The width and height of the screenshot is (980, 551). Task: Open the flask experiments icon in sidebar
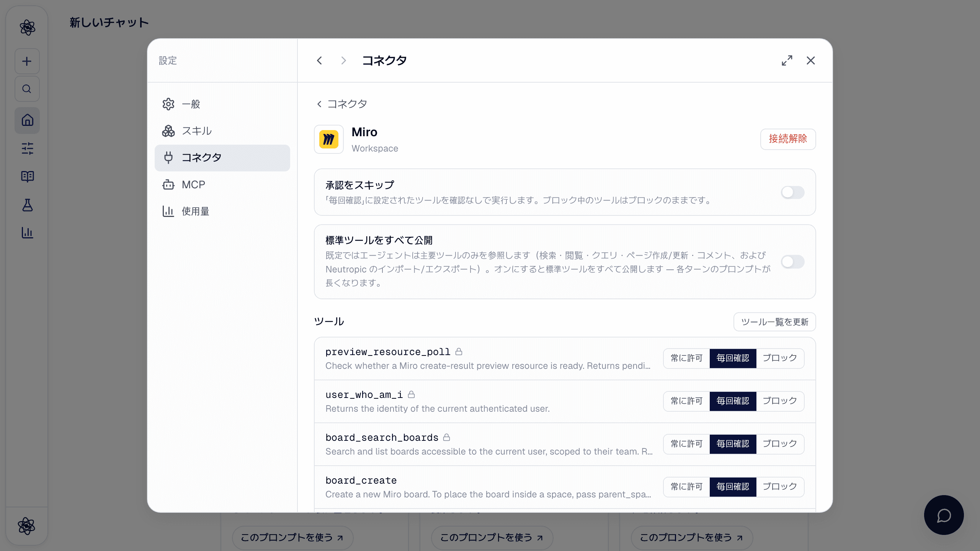(27, 205)
